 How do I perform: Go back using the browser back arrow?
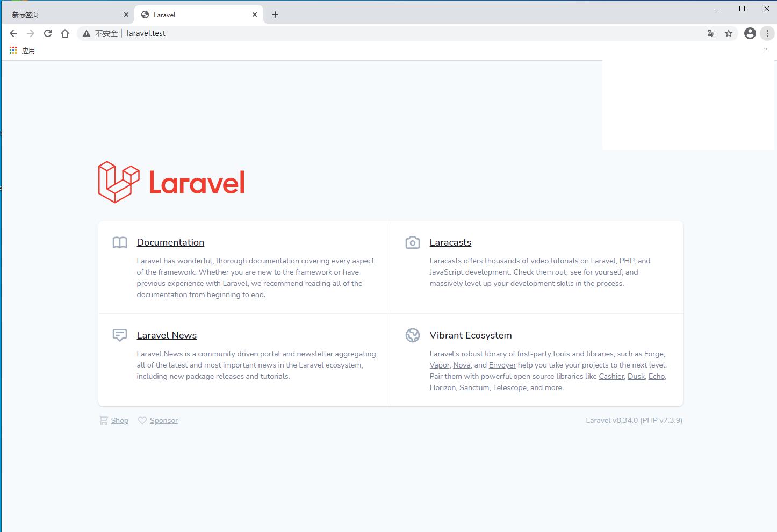pyautogui.click(x=13, y=33)
